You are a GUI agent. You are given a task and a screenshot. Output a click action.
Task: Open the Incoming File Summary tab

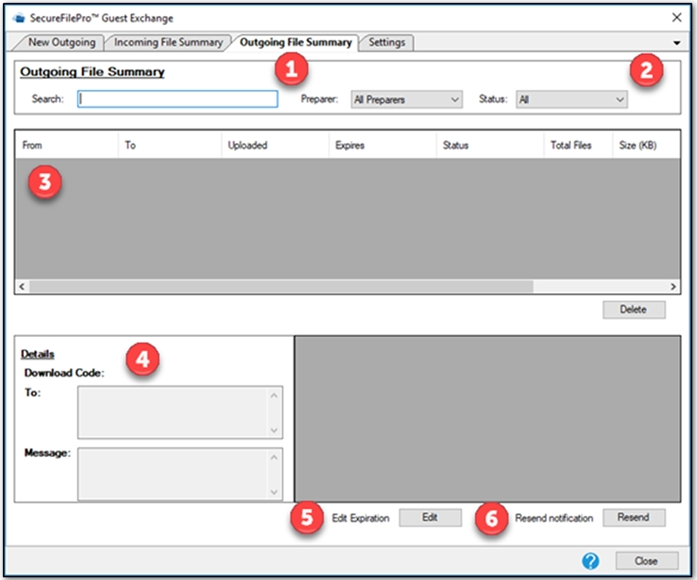168,42
